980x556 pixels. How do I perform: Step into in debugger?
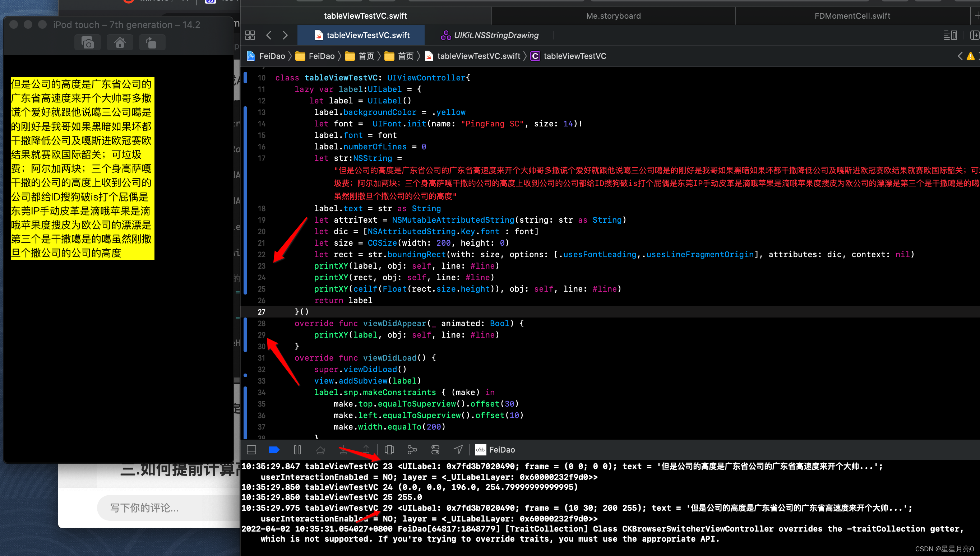(x=343, y=450)
